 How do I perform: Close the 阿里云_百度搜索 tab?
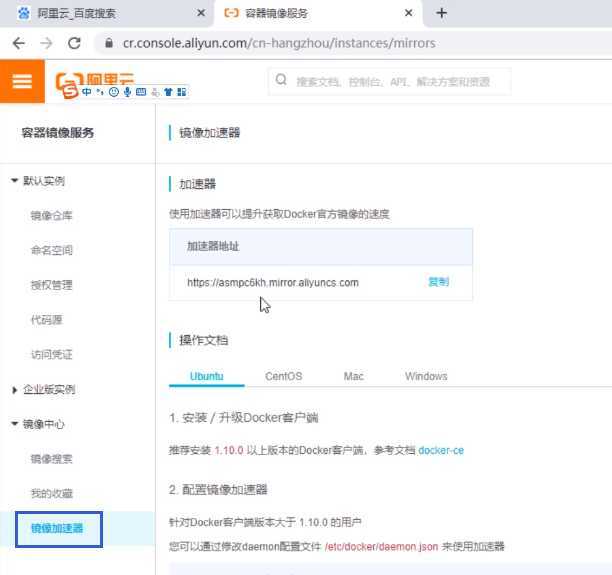click(x=201, y=13)
